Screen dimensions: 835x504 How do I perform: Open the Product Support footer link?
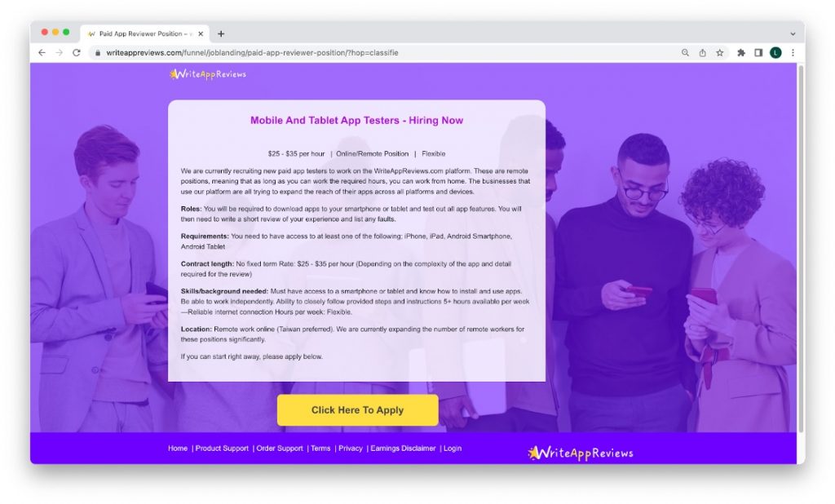pyautogui.click(x=222, y=449)
